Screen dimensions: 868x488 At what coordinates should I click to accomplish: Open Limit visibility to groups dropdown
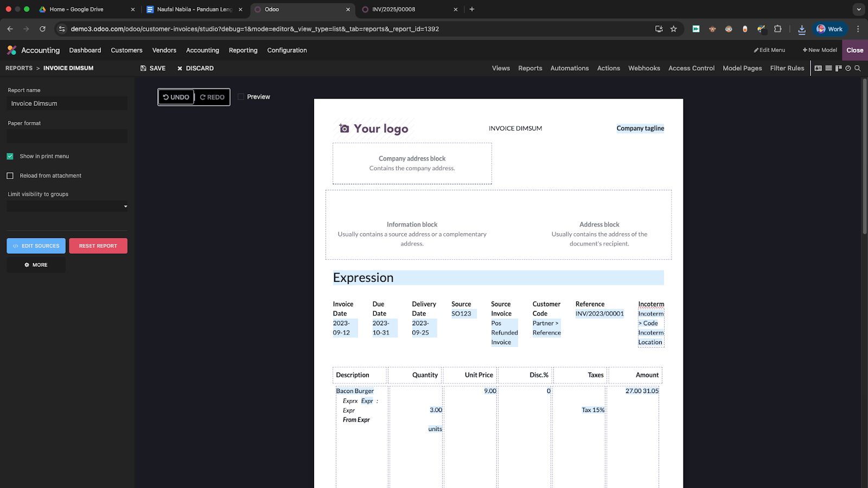(x=67, y=206)
